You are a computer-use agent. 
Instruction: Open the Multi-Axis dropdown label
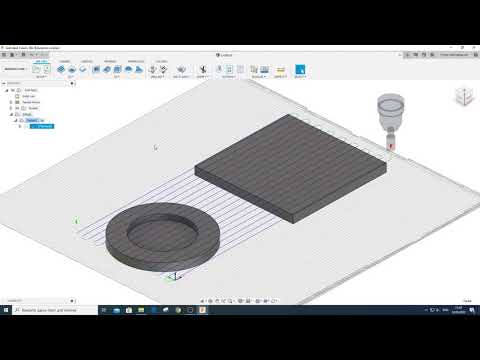pos(181,77)
